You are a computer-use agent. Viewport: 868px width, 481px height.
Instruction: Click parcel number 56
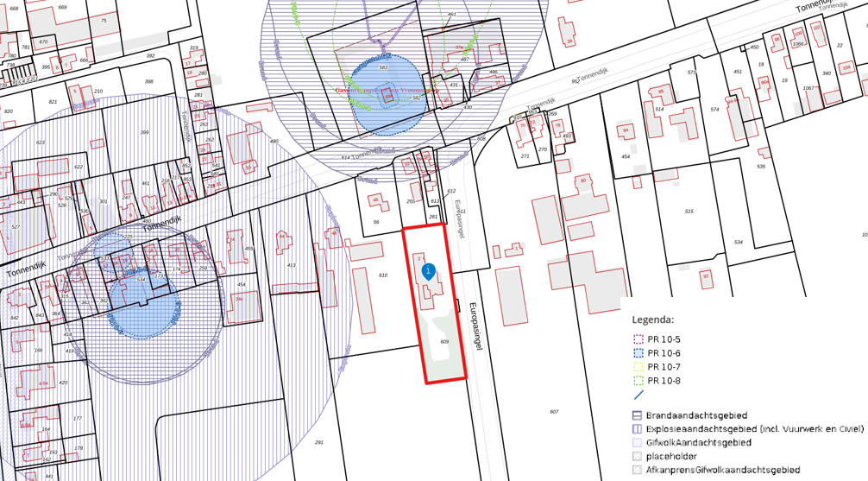(376, 222)
